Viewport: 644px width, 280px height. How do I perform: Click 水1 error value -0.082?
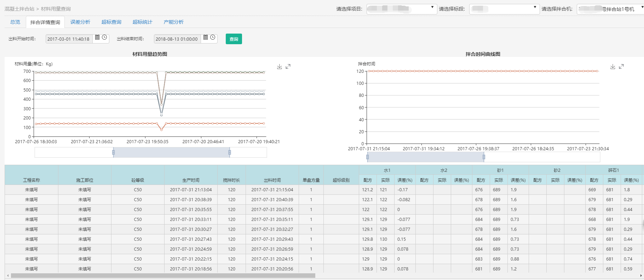tap(405, 199)
